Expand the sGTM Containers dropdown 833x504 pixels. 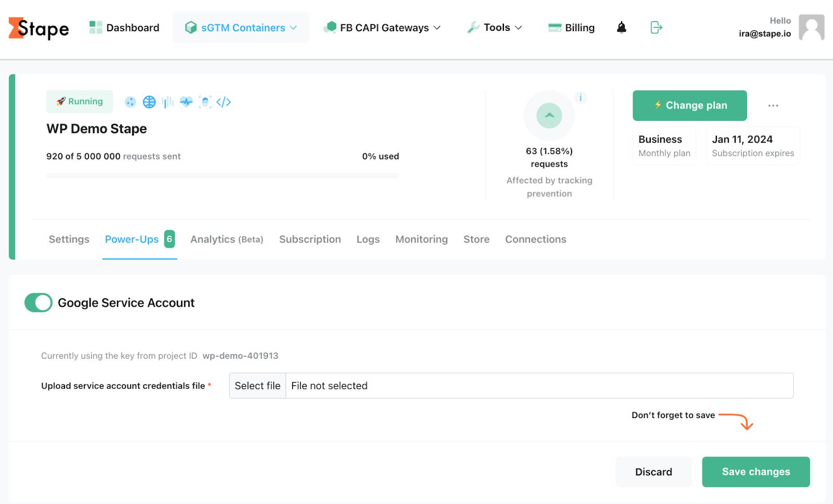coord(241,28)
